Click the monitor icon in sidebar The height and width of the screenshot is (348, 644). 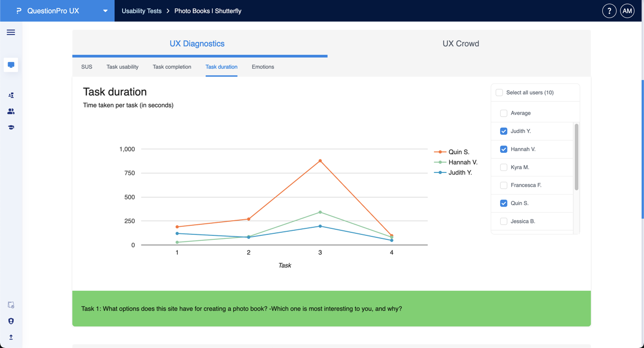[11, 65]
